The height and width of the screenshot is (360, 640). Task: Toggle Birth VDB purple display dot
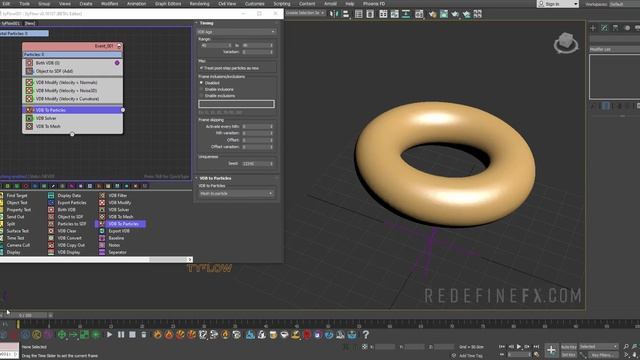117,63
